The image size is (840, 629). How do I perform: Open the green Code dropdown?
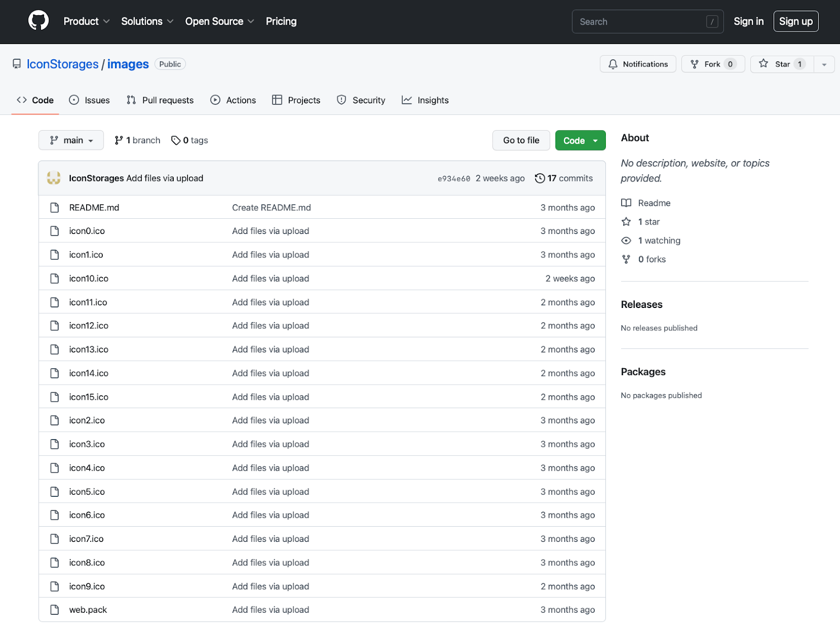[580, 140]
